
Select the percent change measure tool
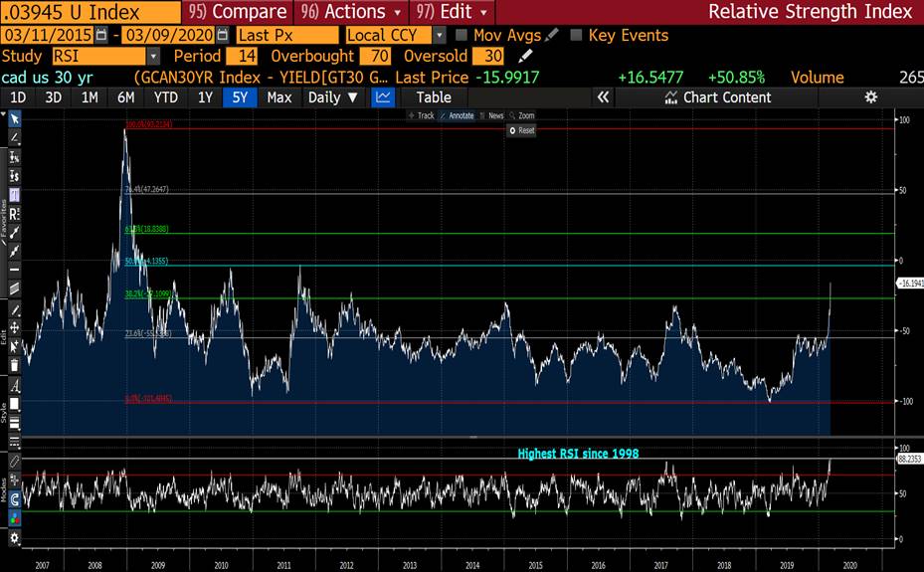[x=14, y=157]
